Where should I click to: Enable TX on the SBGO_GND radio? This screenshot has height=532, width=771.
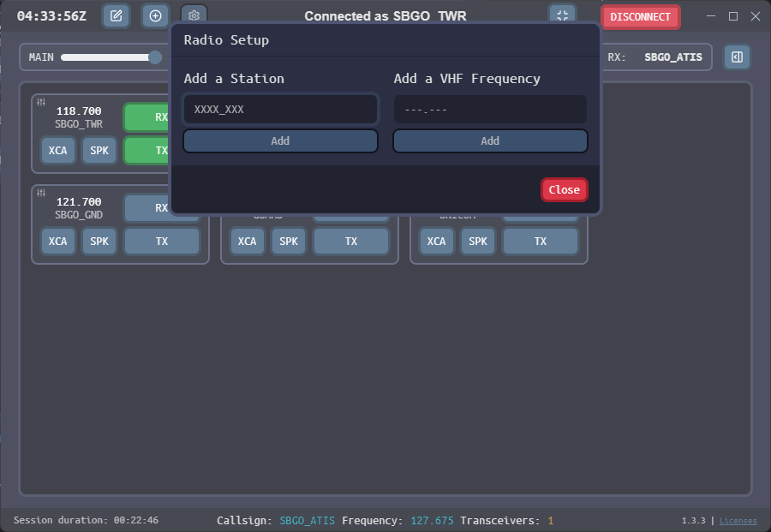point(161,242)
